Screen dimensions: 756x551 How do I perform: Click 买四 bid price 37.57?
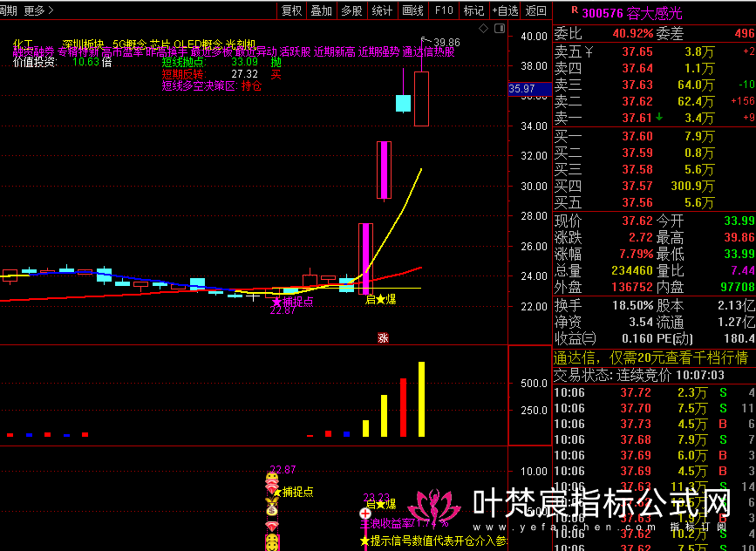[x=637, y=186]
